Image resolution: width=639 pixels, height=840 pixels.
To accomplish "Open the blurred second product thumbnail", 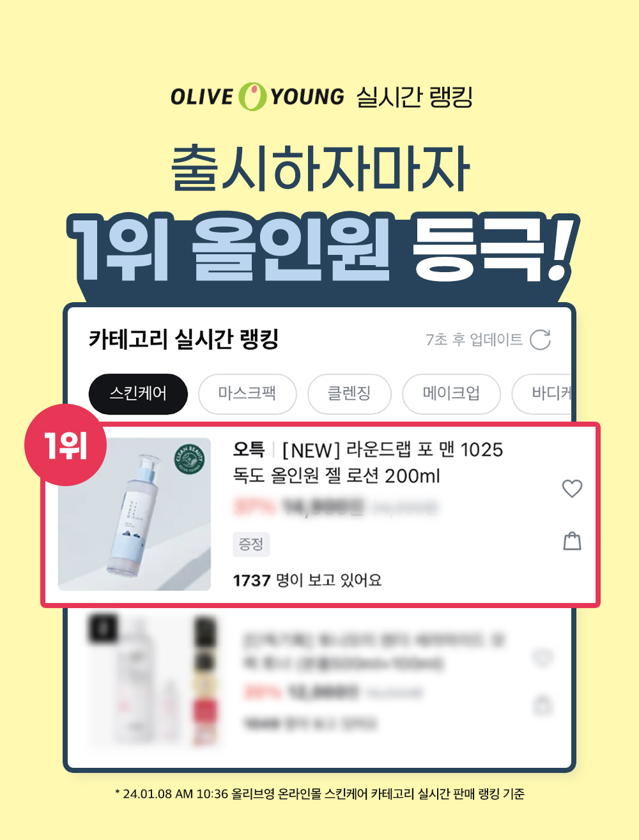I will click(153, 681).
